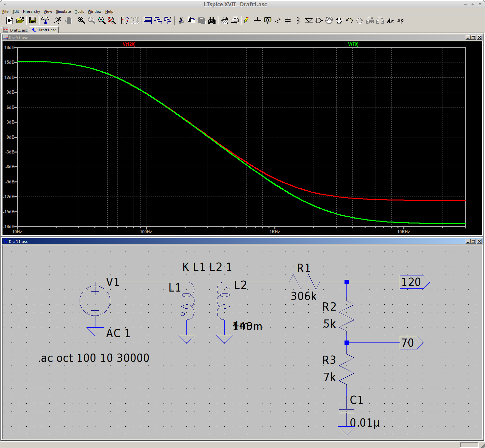The image size is (485, 448).
Task: Open the Hierarchy menu
Action: (x=31, y=12)
